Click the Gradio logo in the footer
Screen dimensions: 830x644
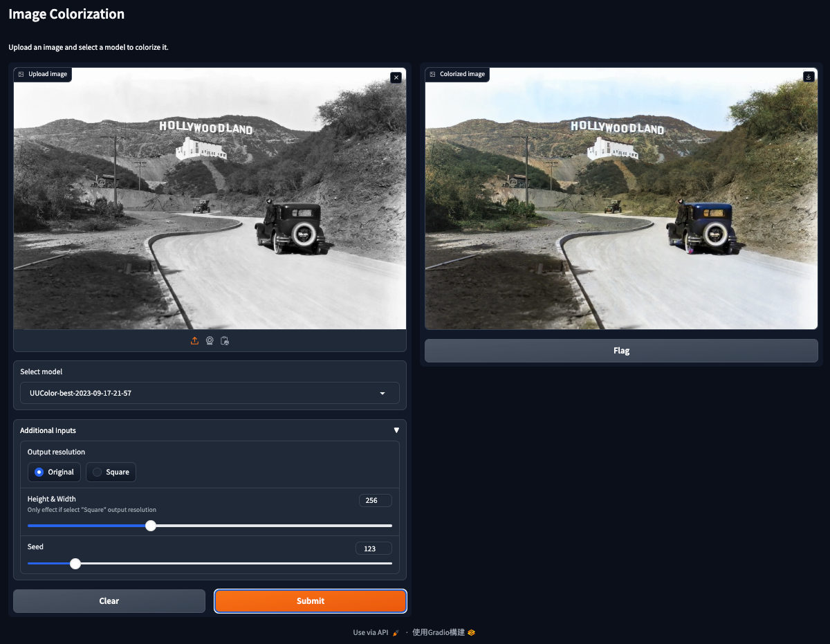pos(470,632)
